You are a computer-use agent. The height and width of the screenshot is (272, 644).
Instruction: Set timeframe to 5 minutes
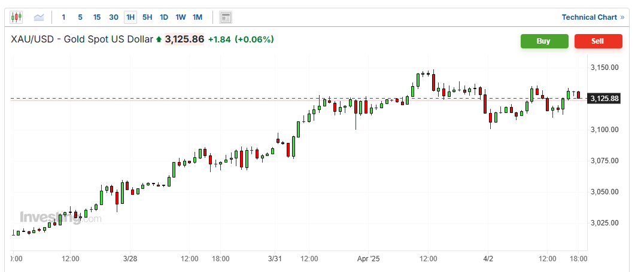(x=80, y=17)
